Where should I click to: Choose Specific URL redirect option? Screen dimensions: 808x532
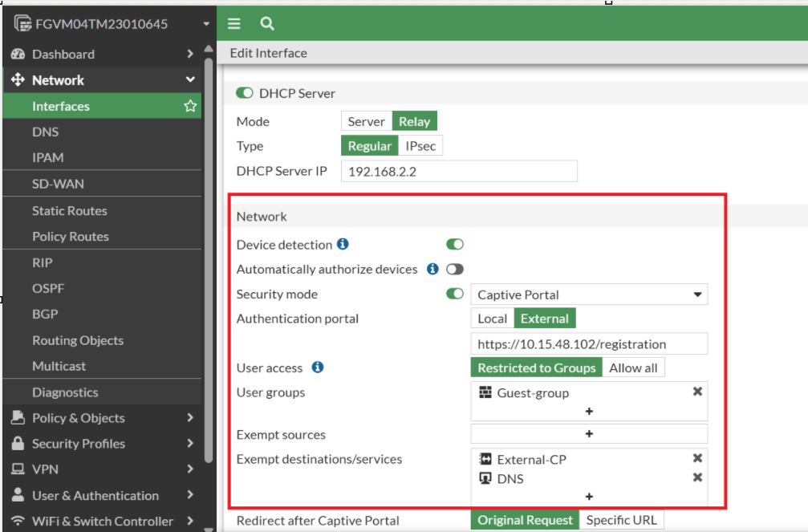[622, 520]
